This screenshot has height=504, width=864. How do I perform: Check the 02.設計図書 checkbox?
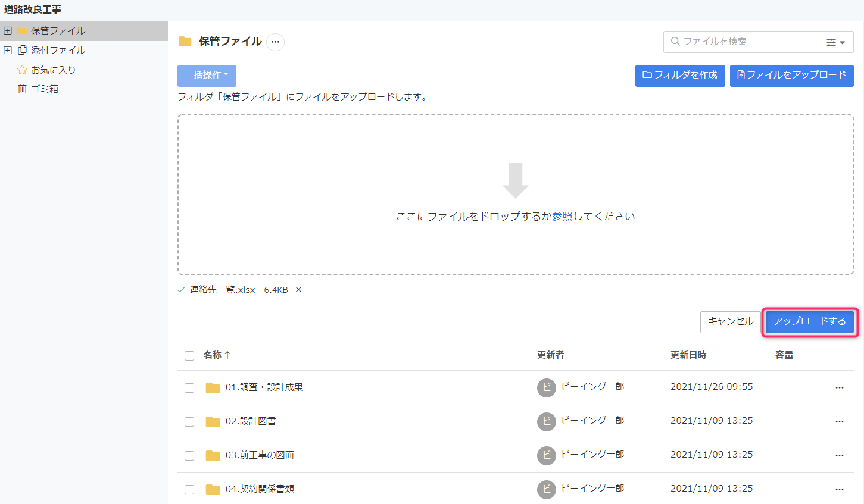click(189, 422)
